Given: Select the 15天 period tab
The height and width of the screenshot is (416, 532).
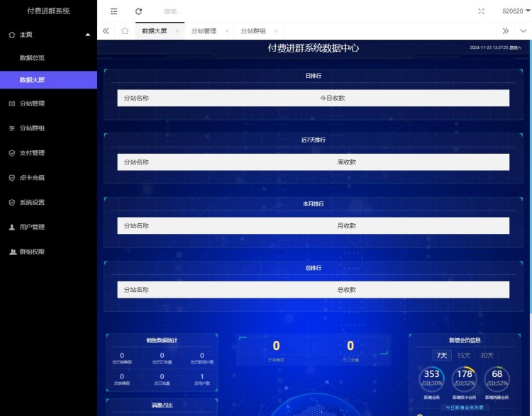Looking at the screenshot, I should coord(463,355).
